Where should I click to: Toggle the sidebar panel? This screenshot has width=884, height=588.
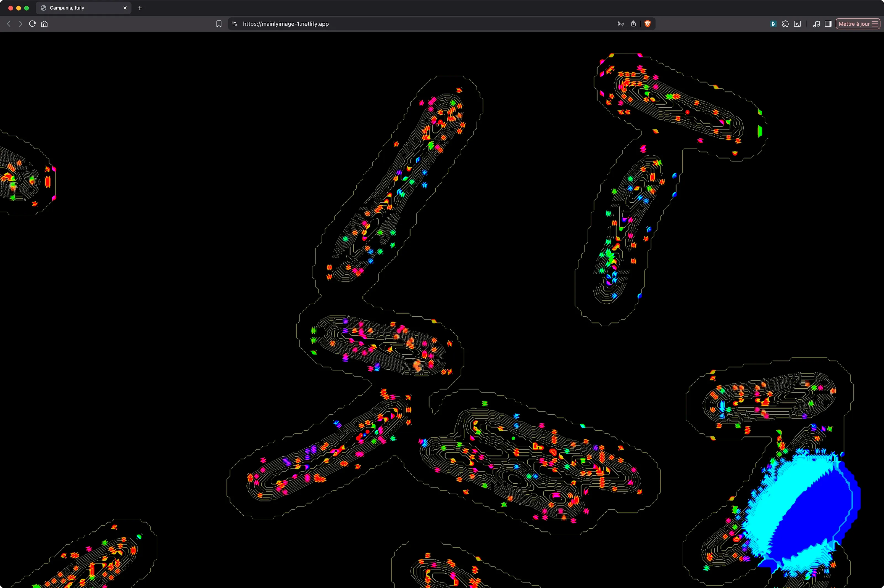[x=828, y=24]
